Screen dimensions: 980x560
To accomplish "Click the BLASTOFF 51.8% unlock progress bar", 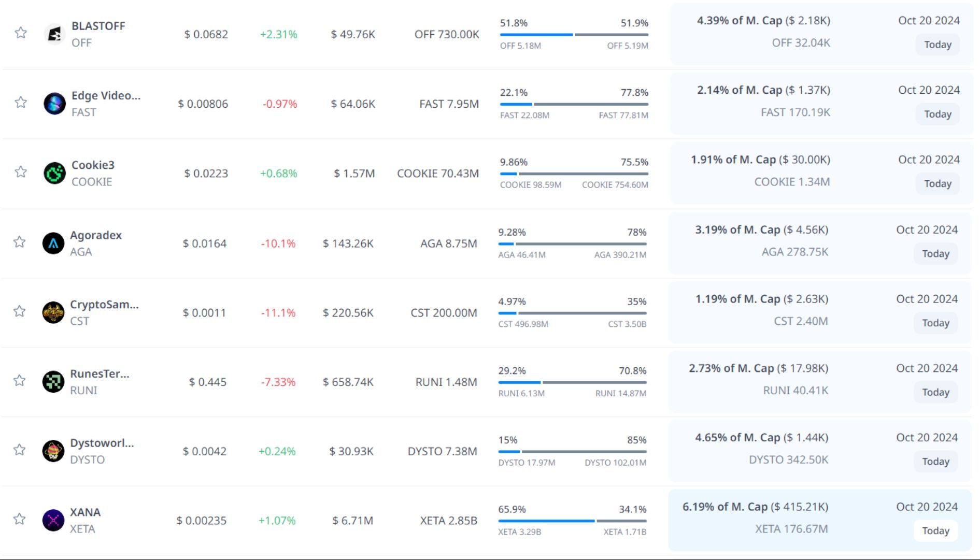I will point(574,35).
